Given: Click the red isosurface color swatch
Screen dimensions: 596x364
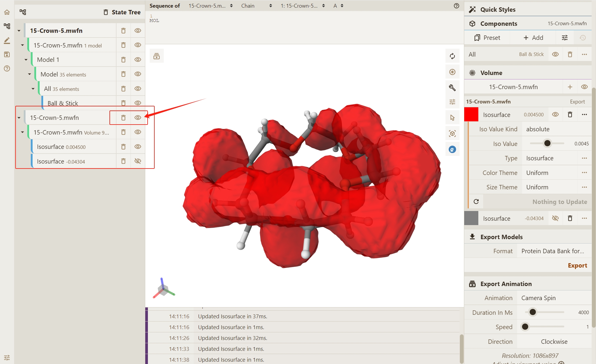Looking at the screenshot, I should pos(471,115).
